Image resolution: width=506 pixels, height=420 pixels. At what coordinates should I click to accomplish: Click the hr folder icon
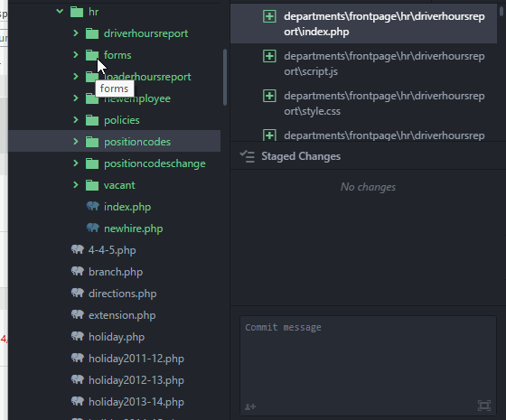[x=77, y=12]
